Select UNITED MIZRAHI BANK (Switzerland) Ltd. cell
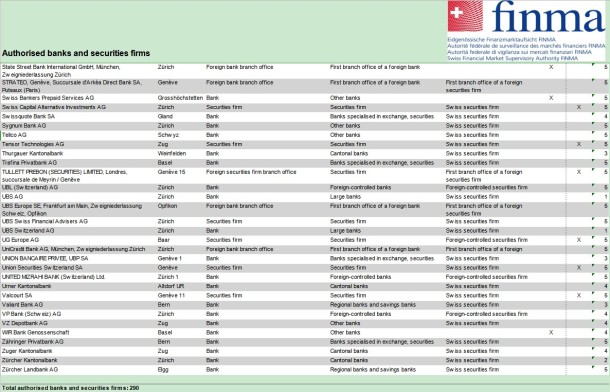 pos(53,277)
